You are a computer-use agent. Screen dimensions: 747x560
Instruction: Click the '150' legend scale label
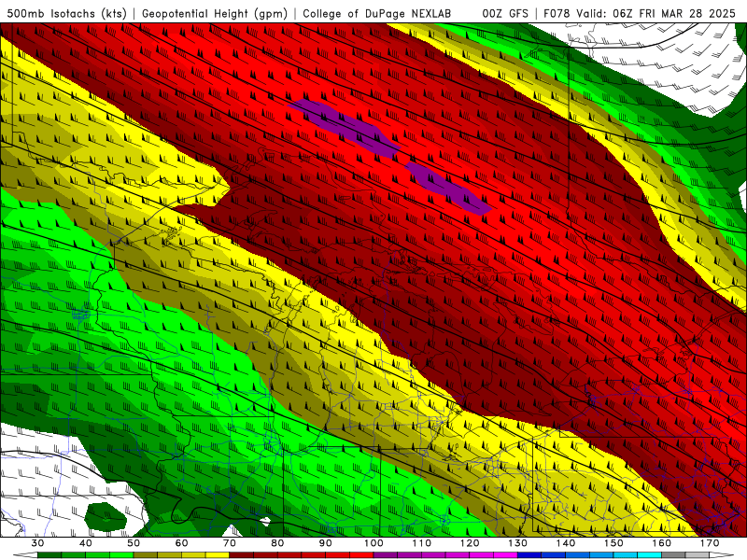pos(613,543)
